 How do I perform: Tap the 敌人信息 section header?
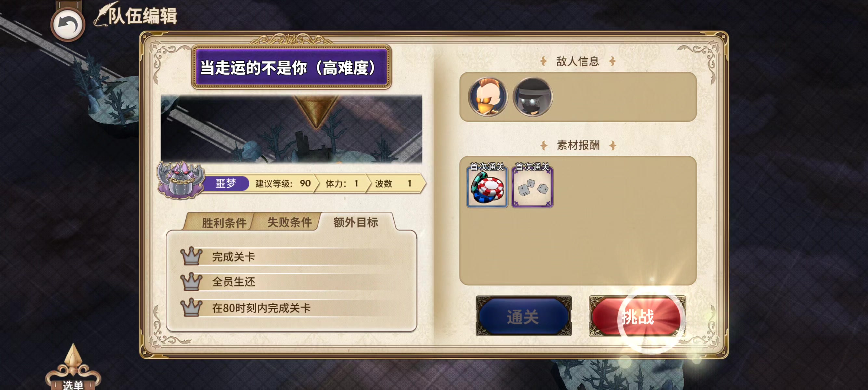coord(578,61)
